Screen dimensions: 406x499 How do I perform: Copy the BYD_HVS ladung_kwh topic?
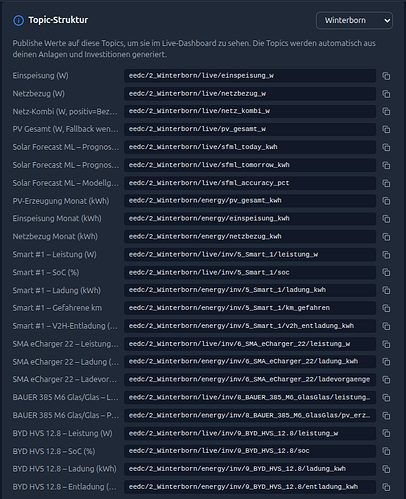click(x=386, y=469)
